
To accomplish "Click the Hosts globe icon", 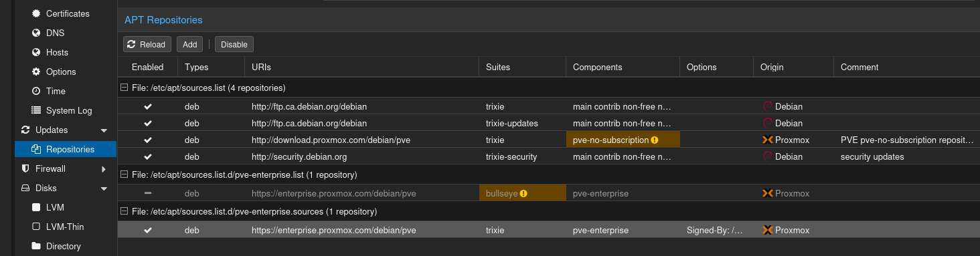I will [x=36, y=52].
